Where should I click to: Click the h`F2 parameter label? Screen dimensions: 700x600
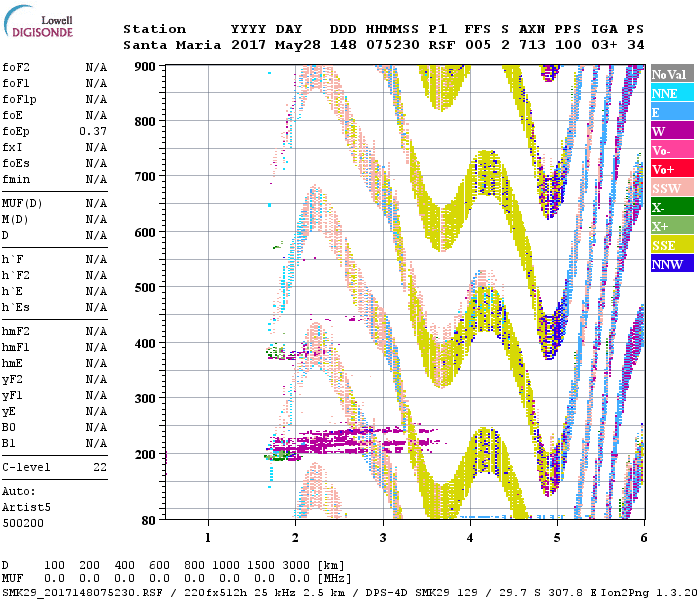click(16, 275)
